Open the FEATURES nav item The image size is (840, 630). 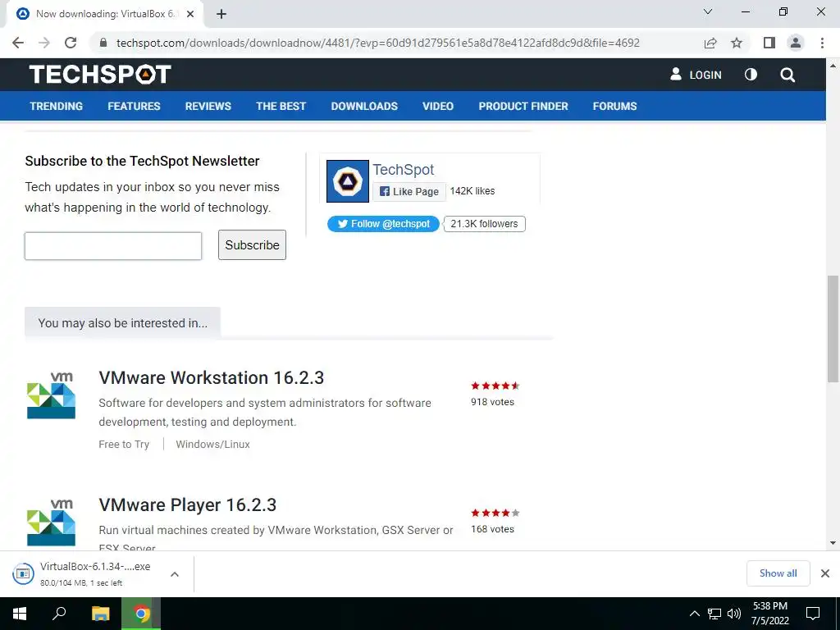134,106
